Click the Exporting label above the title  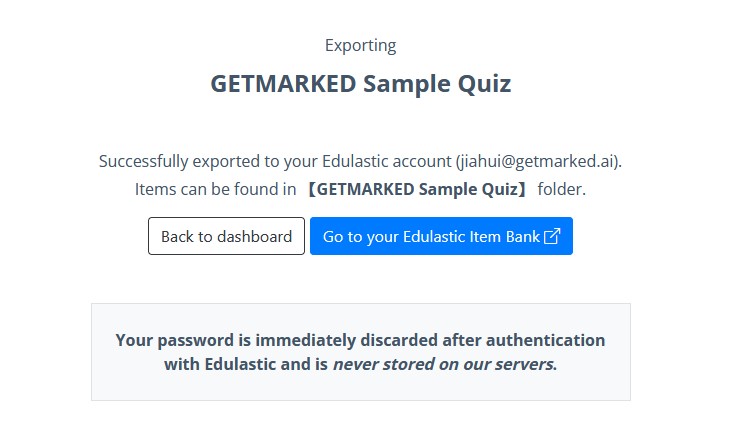[x=361, y=46]
